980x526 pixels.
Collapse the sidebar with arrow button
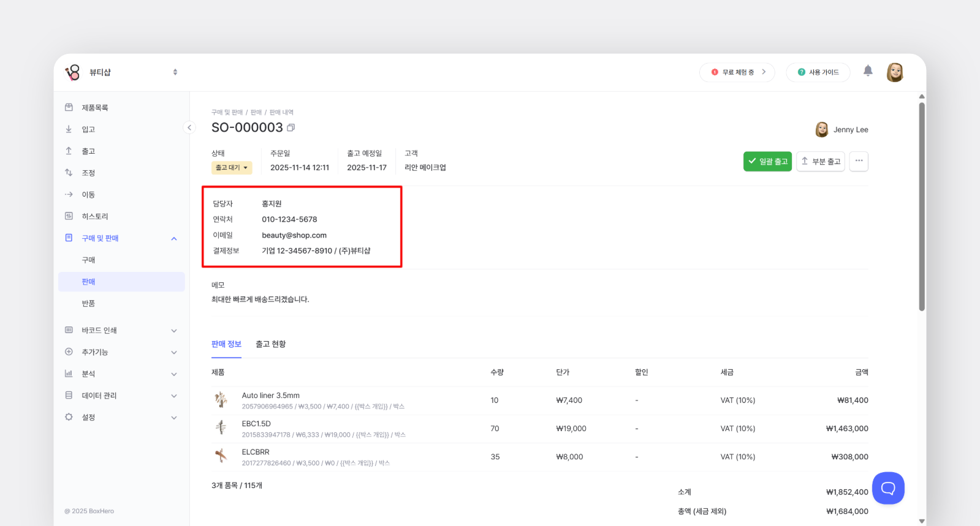coord(189,127)
